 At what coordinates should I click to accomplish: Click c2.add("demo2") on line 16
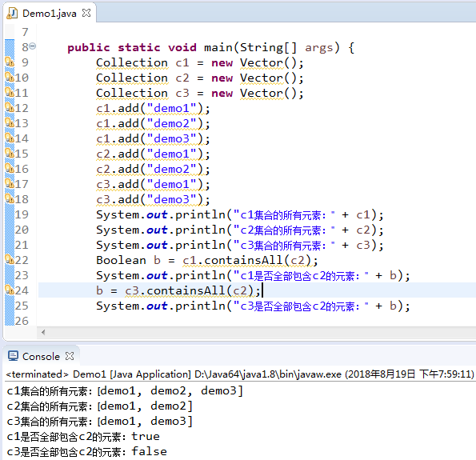tap(153, 169)
